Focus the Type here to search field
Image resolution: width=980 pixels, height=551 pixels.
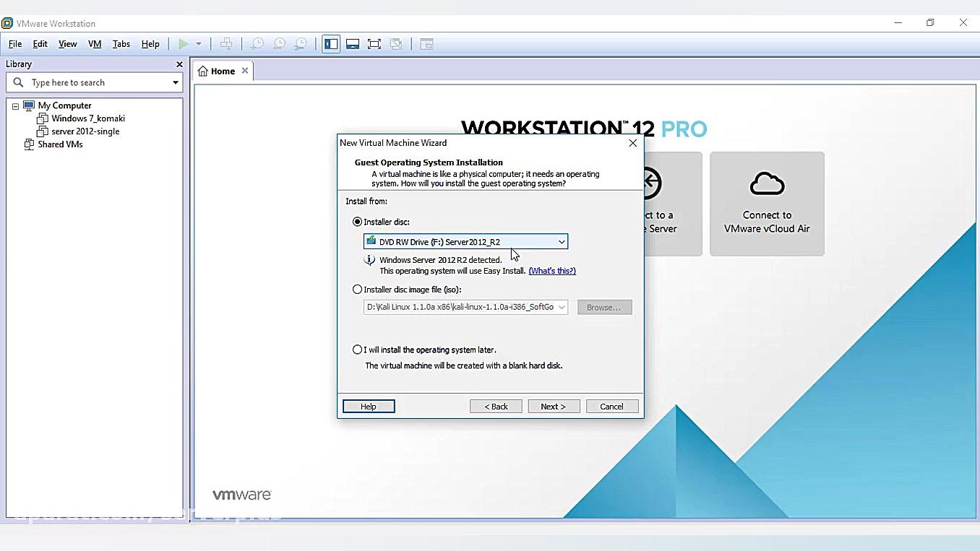pos(95,82)
